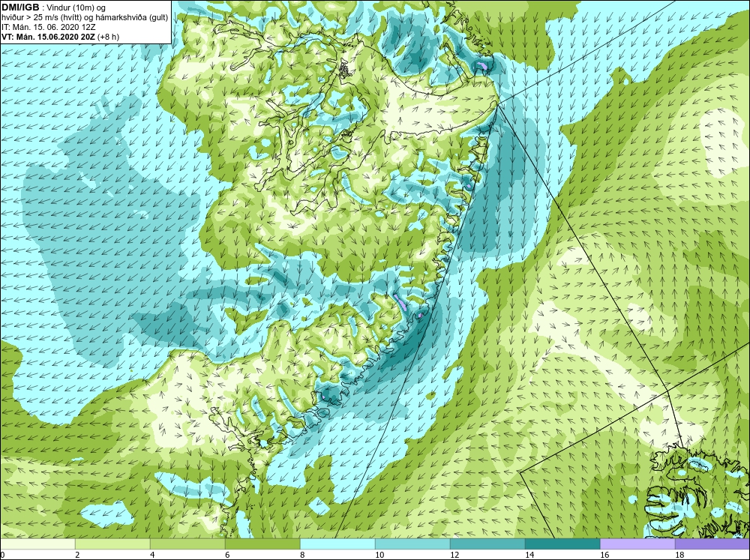
Task: Click the legend scale label 8
Action: pos(303,555)
